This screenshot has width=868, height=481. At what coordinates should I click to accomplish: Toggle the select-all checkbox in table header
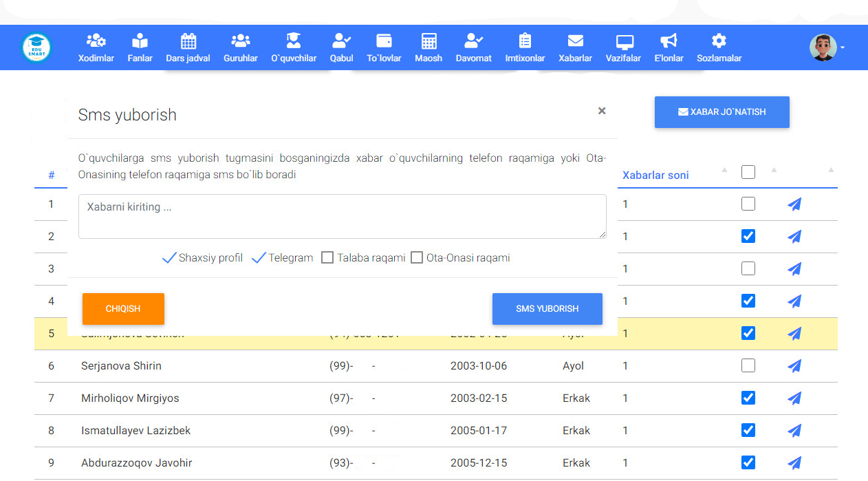[748, 172]
